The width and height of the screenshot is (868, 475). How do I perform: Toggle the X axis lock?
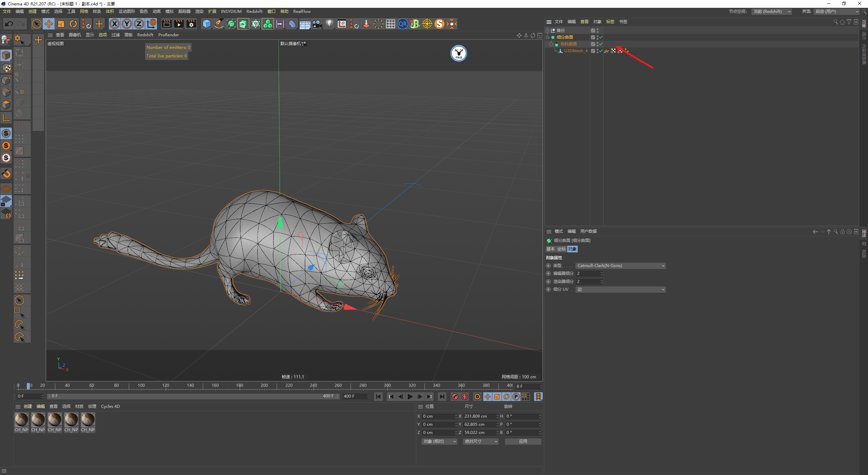coord(115,24)
